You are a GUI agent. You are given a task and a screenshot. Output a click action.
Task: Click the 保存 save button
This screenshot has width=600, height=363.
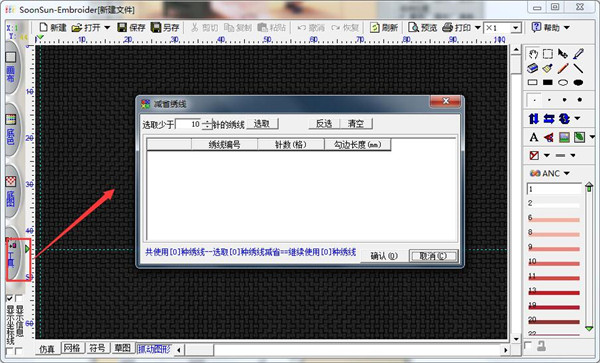tap(131, 28)
